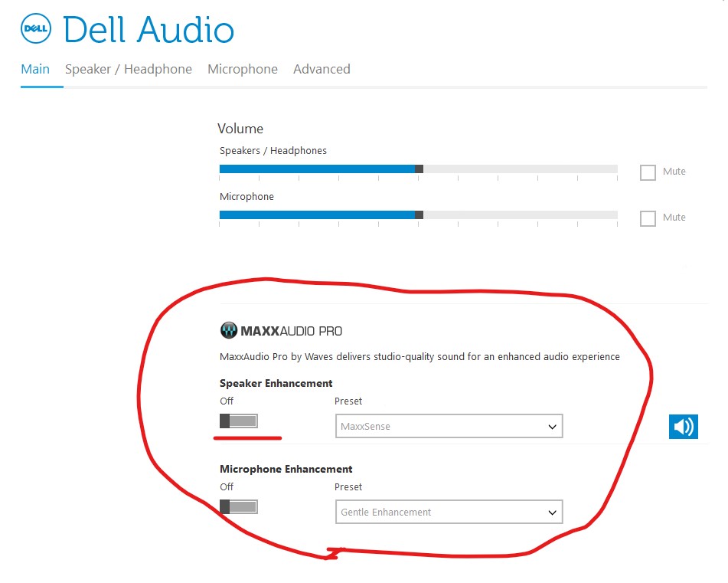Turn on Speaker Enhancement switch
Viewport: 728px width, 583px height.
pos(239,421)
